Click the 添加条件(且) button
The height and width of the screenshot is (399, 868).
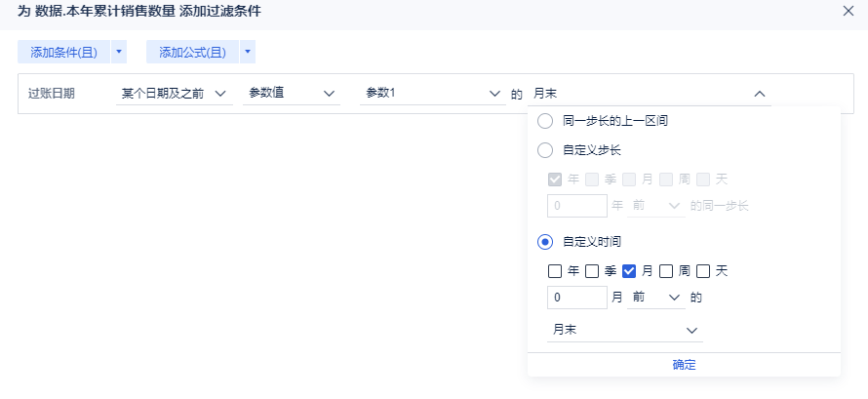point(63,53)
